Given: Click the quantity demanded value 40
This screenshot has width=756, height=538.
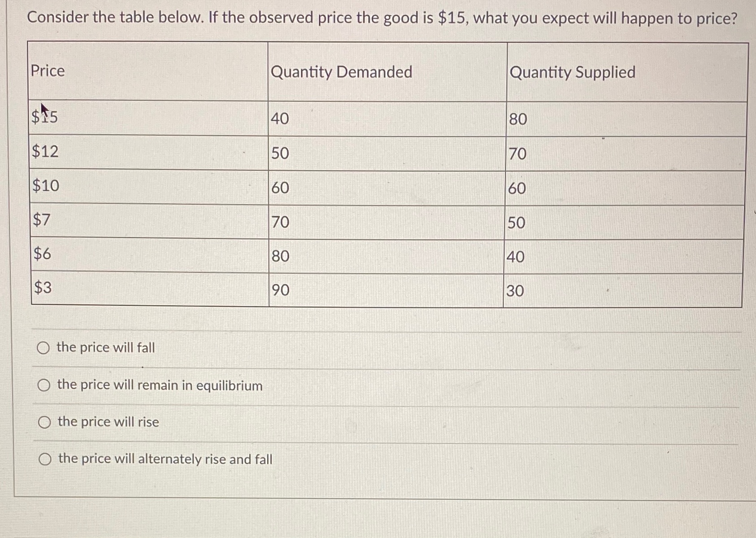Looking at the screenshot, I should pyautogui.click(x=279, y=118).
